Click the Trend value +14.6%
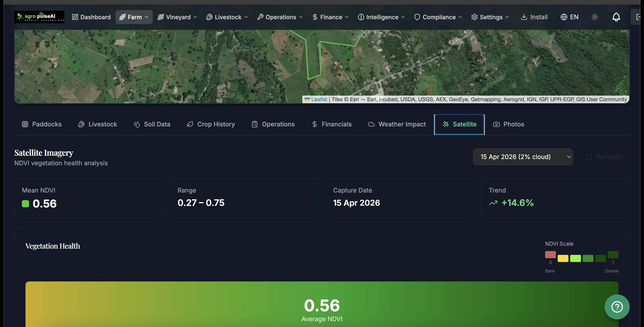The width and height of the screenshot is (644, 327). point(517,203)
